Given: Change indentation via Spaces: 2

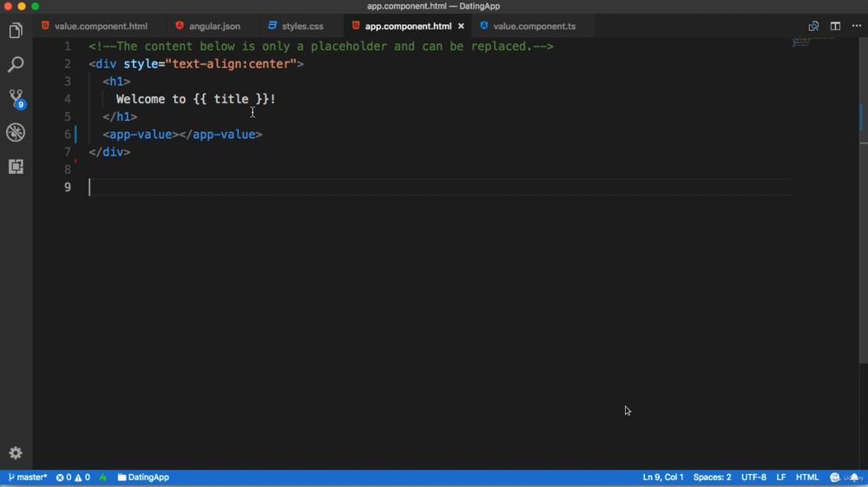Looking at the screenshot, I should (712, 477).
